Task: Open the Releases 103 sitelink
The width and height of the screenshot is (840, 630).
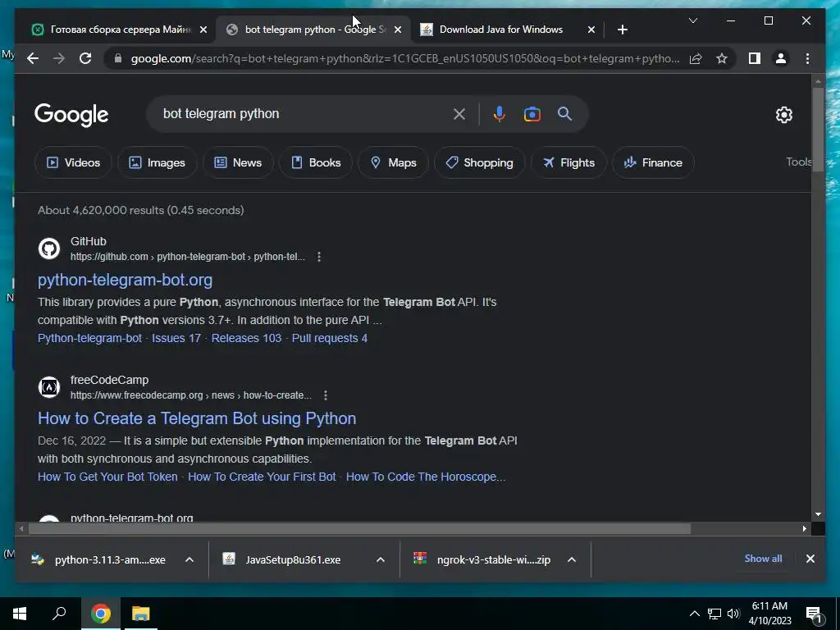Action: [246, 338]
